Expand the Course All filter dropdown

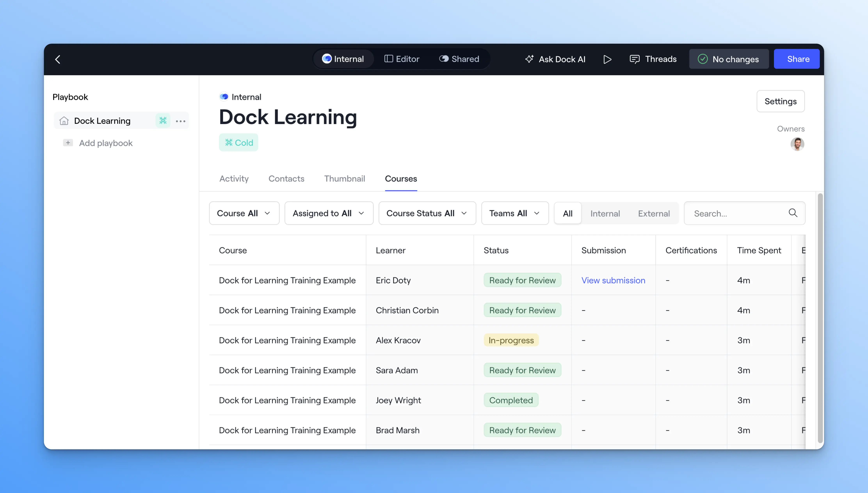[x=244, y=213]
